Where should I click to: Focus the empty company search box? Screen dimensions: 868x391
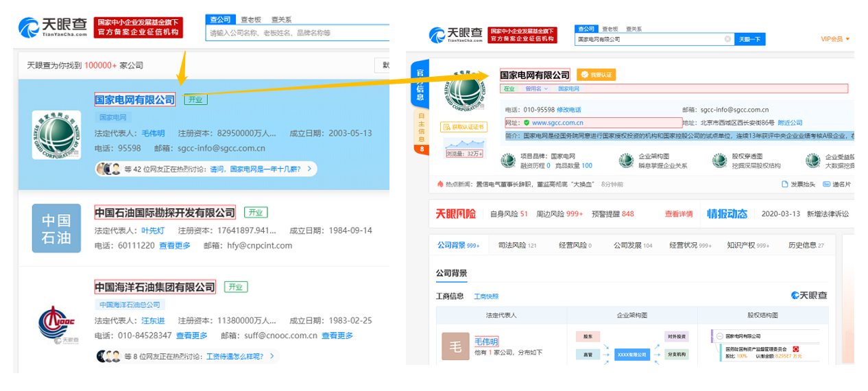[298, 33]
